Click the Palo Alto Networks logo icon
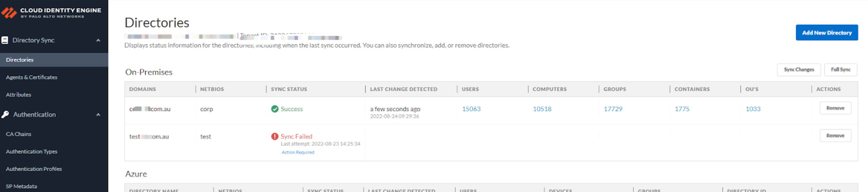Screen dimensions: 868x192 (9, 13)
